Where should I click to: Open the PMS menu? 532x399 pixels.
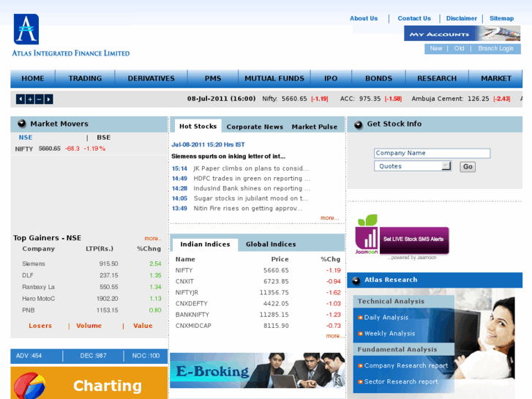tap(213, 78)
